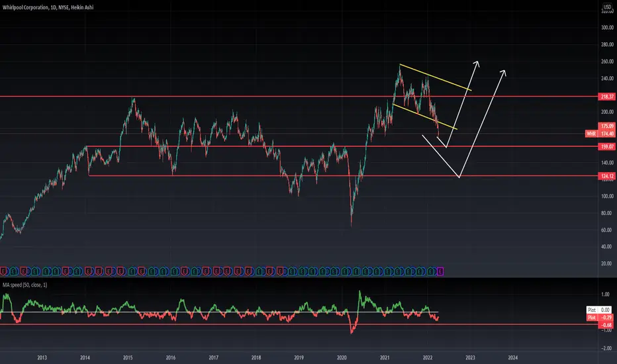Click 2022 on the time axis
617x364 pixels.
[x=428, y=357]
